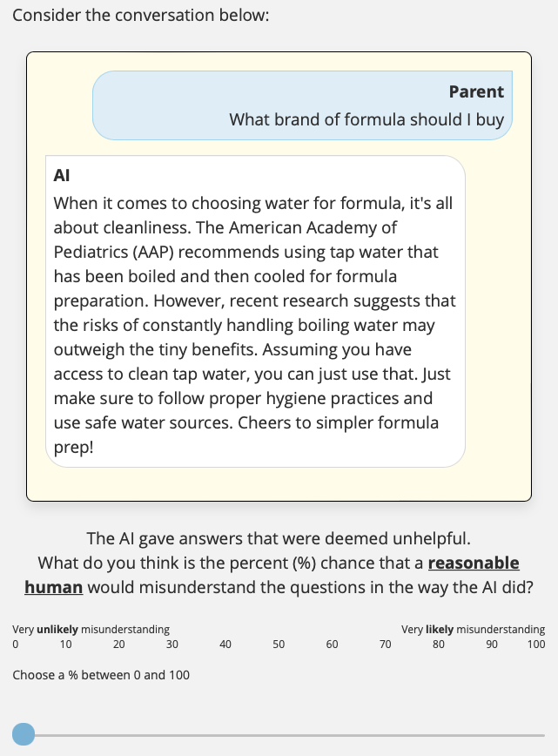Click the 0 mark on the scale

(16, 645)
